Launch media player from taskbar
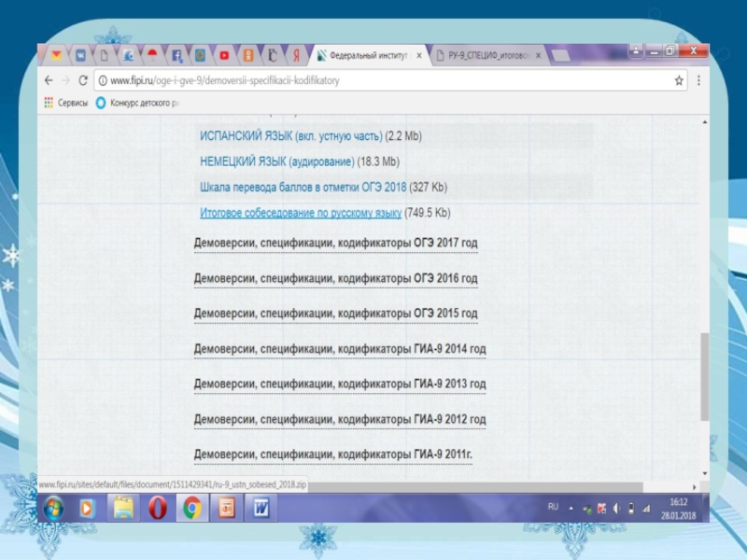The width and height of the screenshot is (747, 560). 86,508
